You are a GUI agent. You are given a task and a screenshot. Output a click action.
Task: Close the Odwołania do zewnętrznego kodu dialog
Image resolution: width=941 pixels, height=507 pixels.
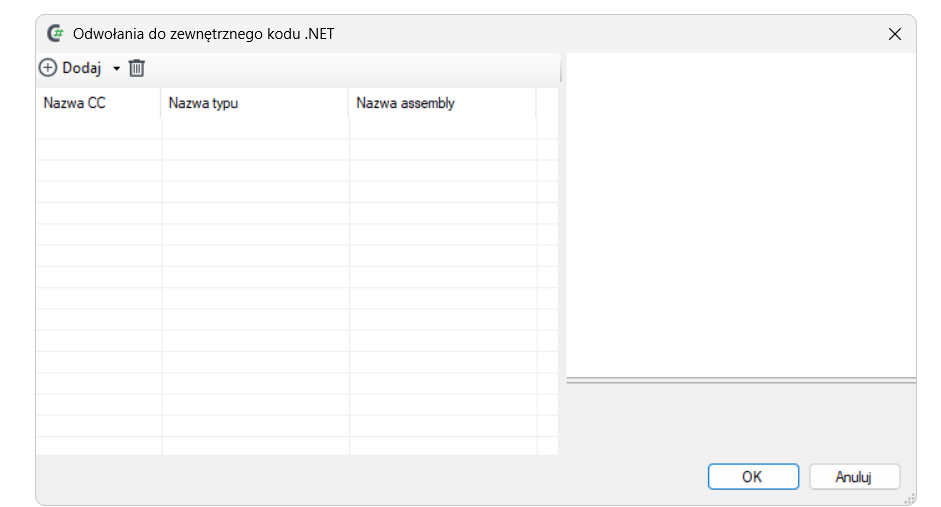[895, 34]
